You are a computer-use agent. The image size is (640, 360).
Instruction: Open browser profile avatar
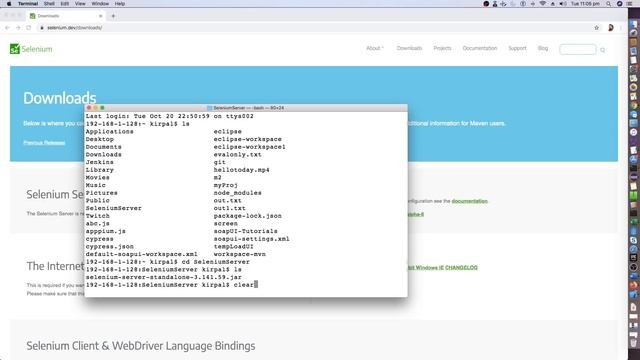(x=611, y=28)
